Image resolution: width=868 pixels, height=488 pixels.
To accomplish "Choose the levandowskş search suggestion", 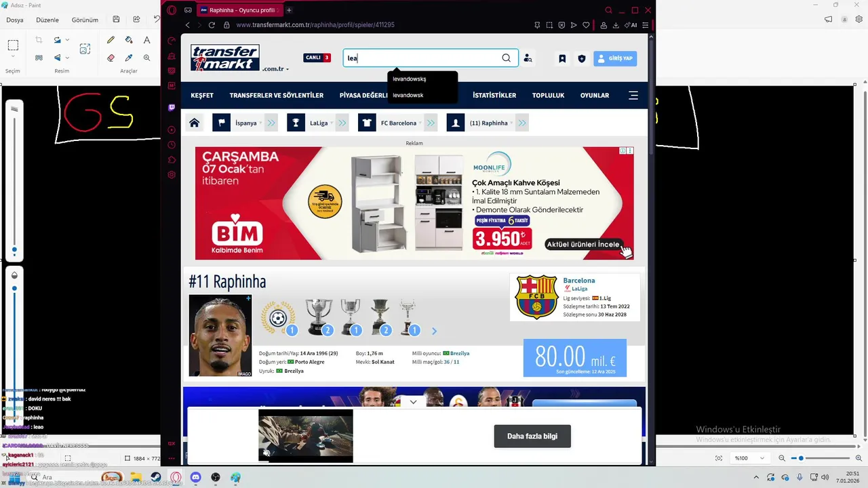I will [x=410, y=79].
